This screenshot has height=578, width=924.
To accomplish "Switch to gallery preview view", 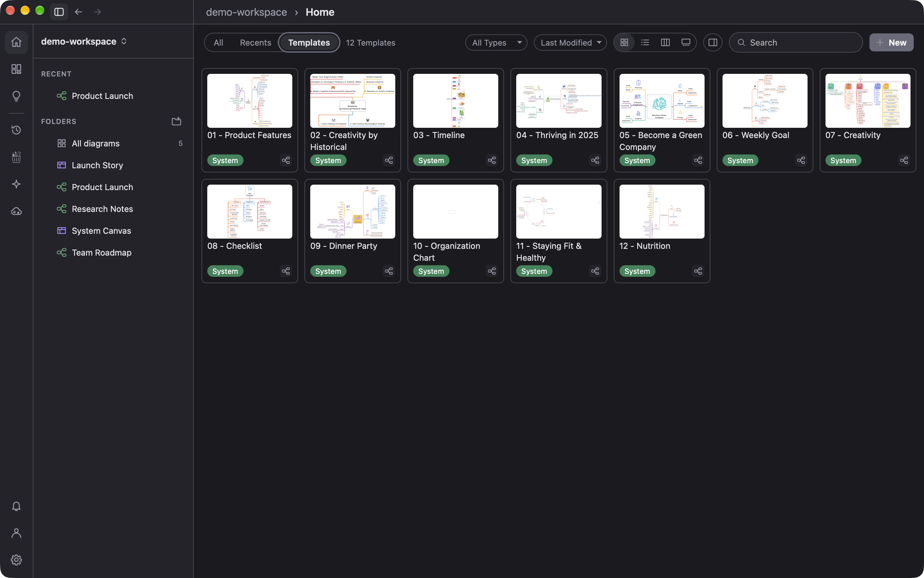I will tap(686, 42).
